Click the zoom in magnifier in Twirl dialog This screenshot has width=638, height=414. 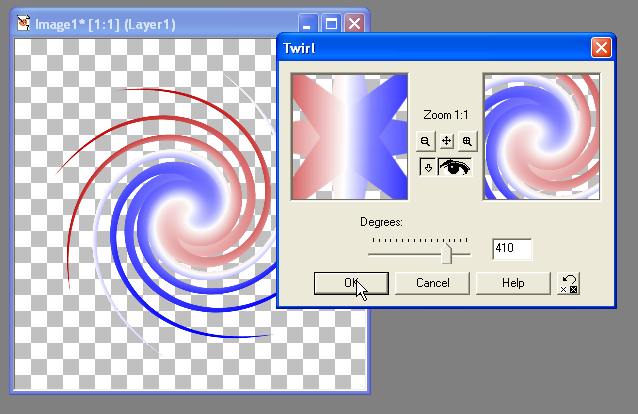(x=467, y=141)
